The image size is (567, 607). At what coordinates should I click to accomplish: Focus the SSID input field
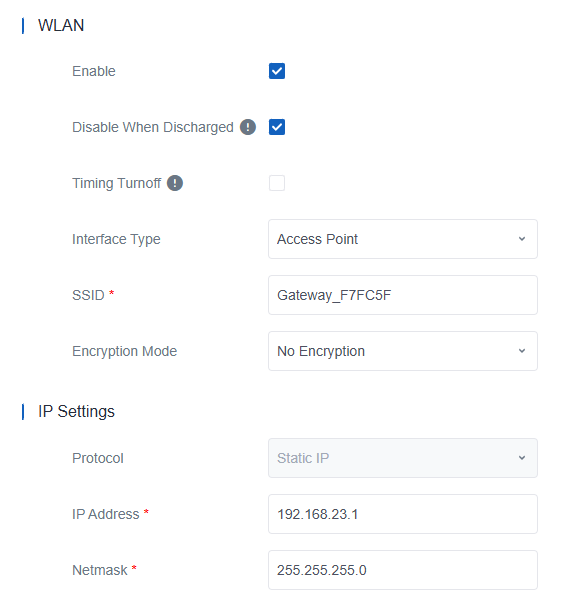point(403,295)
